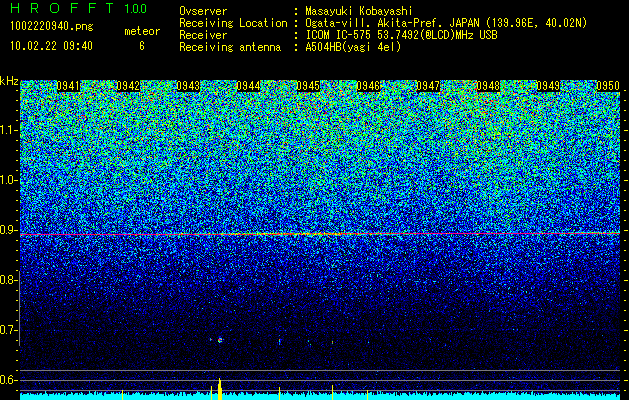Select the location text Ogata-vill. Akita-Pref. JAPAN
629x400 pixels.
coord(392,23)
